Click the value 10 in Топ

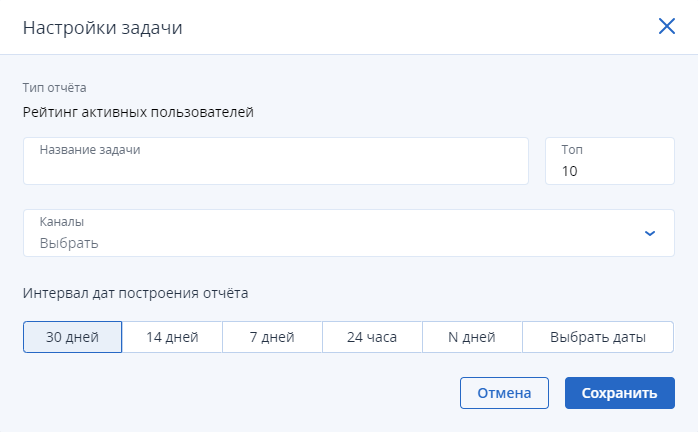569,171
